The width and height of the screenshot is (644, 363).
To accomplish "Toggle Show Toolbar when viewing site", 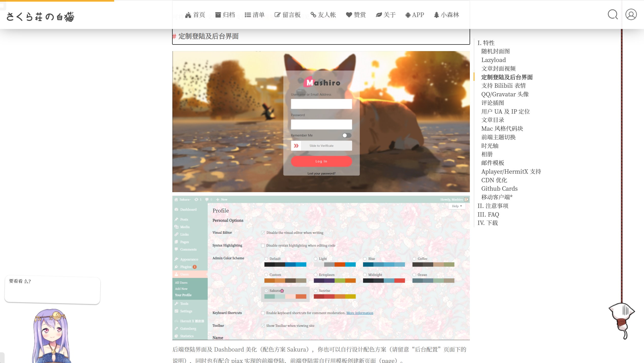I will coord(263,326).
